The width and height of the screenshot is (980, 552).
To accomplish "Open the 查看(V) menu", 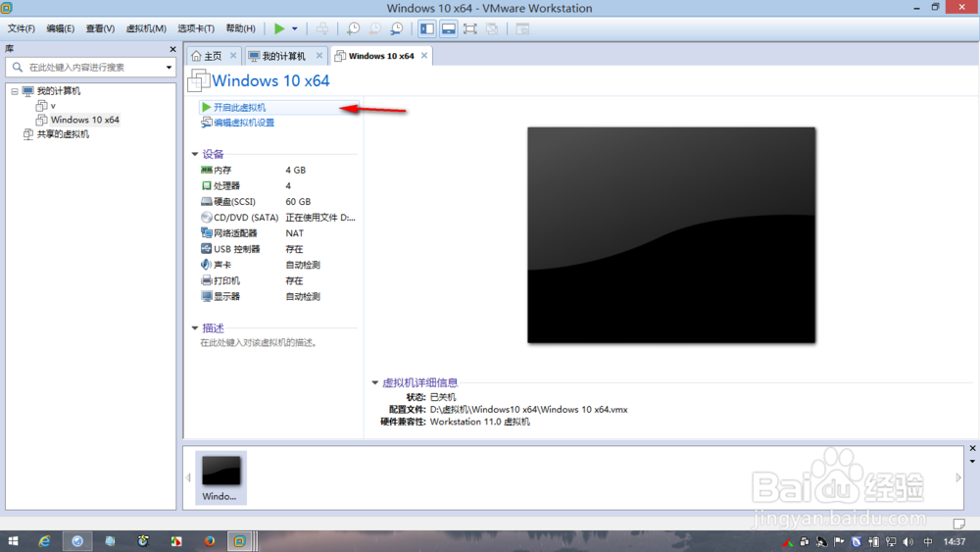I will tap(100, 28).
